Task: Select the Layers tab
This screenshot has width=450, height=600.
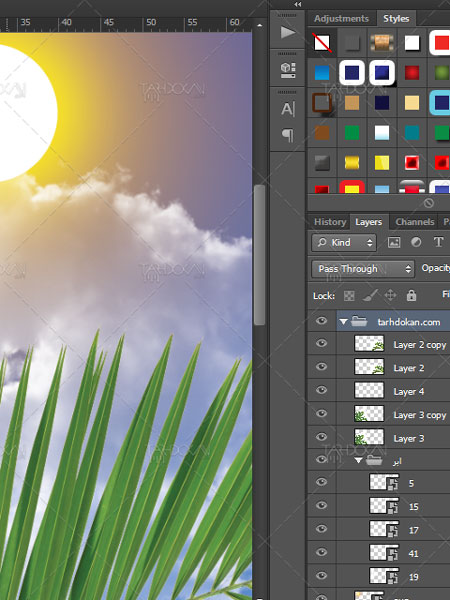Action: [368, 222]
